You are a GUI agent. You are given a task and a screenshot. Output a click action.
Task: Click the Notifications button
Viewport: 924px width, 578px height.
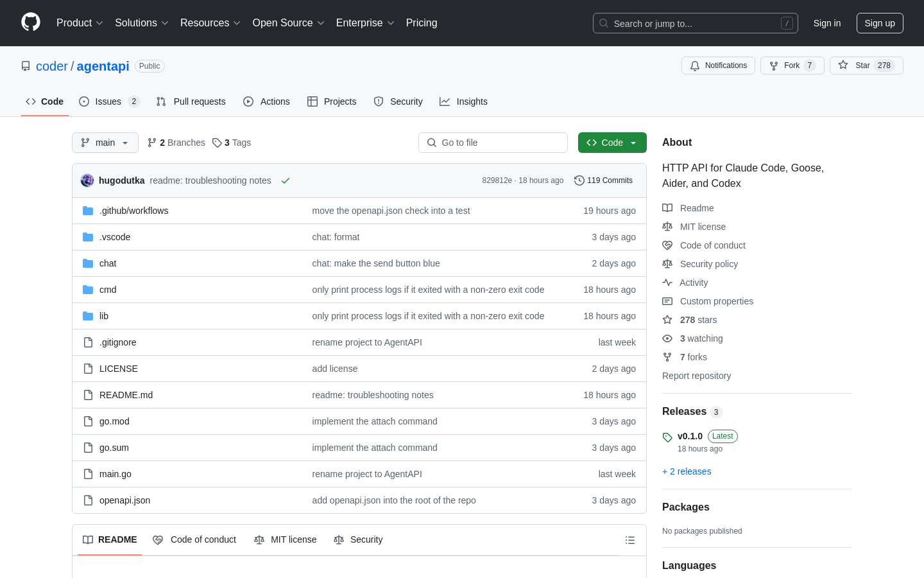click(718, 66)
